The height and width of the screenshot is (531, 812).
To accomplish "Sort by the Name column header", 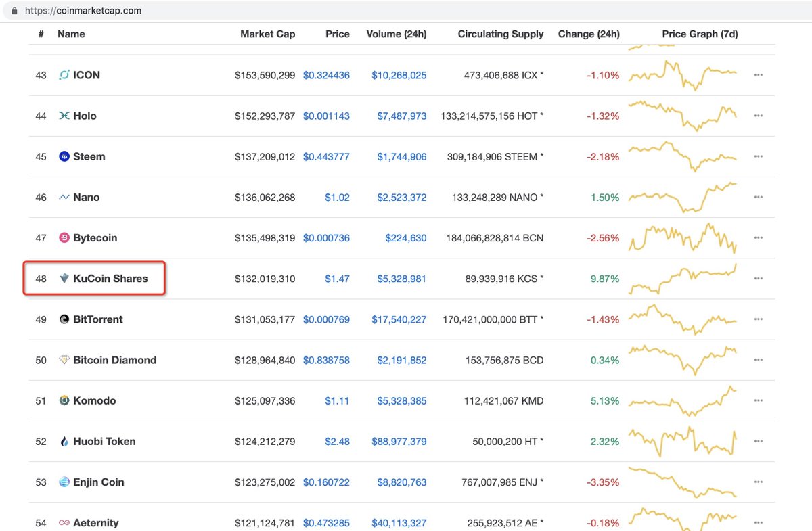I will click(x=71, y=34).
